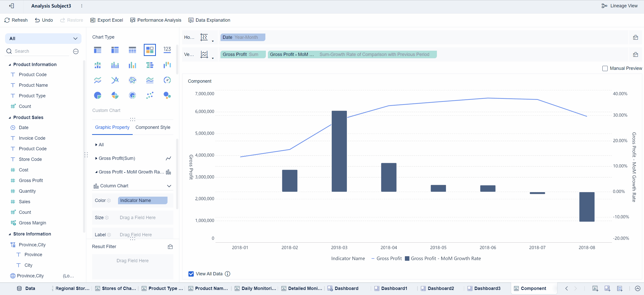
Task: Open Performance Analysis
Action: [x=156, y=20]
